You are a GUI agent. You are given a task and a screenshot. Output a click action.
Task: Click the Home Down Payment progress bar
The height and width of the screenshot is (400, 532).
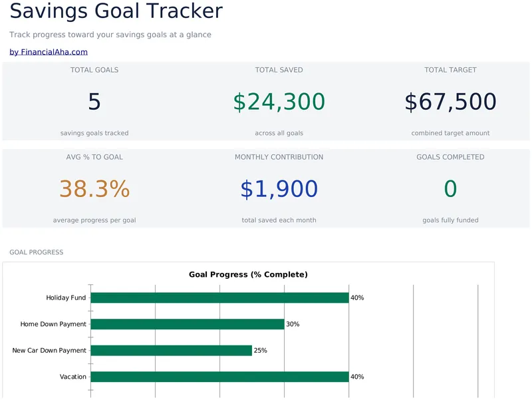tap(188, 324)
